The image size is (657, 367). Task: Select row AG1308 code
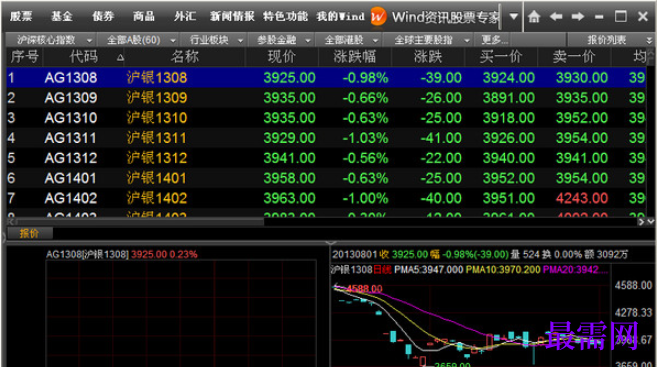[x=71, y=78]
